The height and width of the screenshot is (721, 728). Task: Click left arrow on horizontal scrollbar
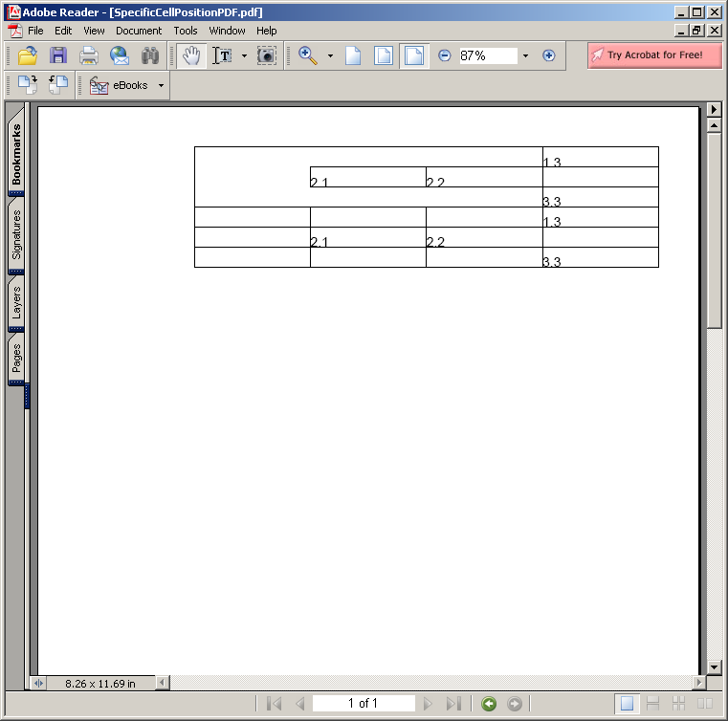(x=162, y=683)
